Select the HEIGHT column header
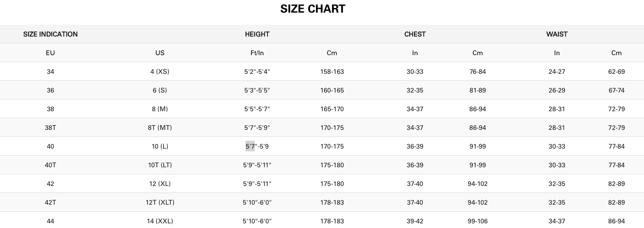Screen dimensions: 644x228 [x=257, y=34]
